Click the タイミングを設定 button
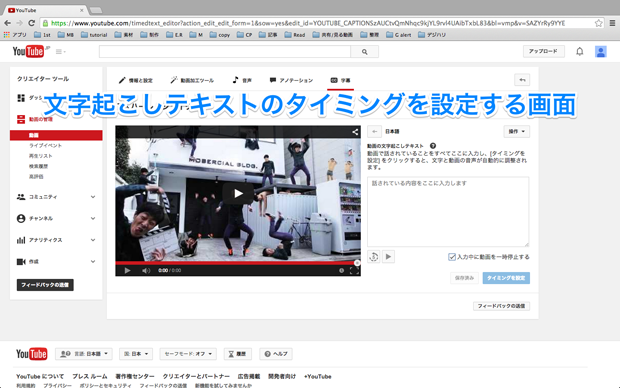The height and width of the screenshot is (388, 620). coord(506,278)
